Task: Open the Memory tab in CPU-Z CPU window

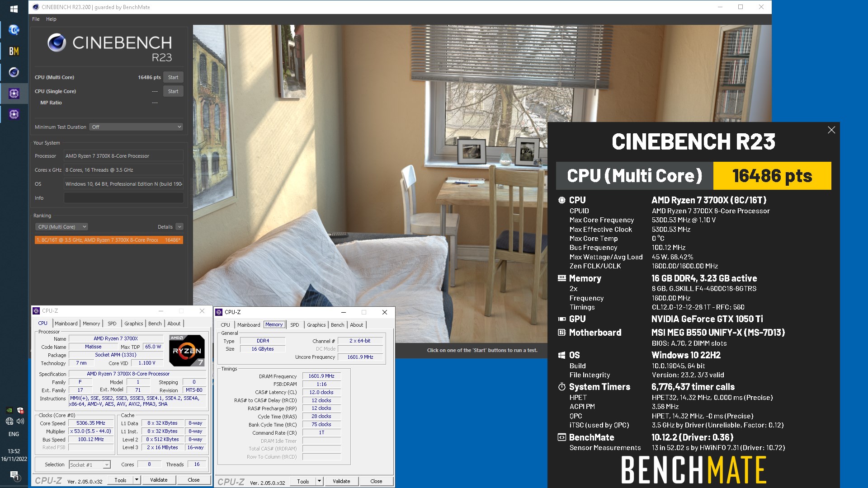Action: click(x=91, y=324)
